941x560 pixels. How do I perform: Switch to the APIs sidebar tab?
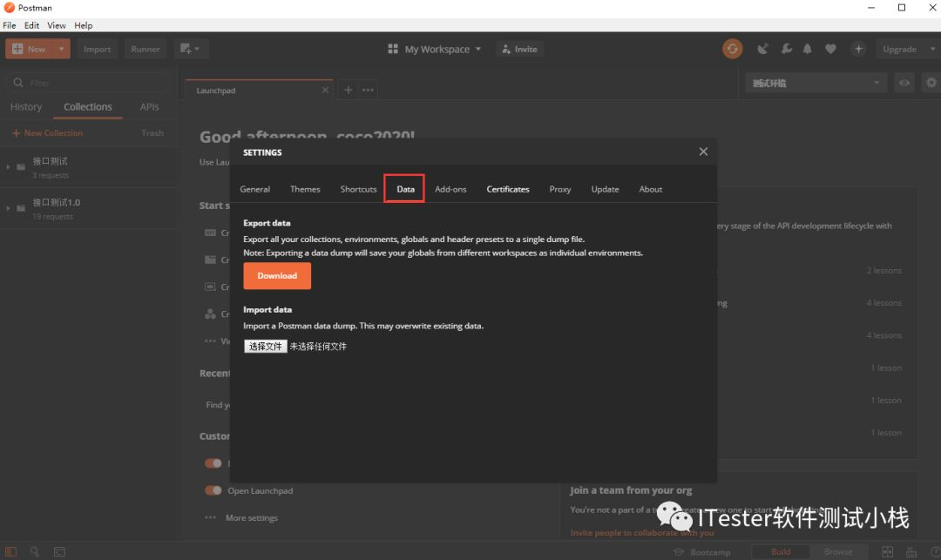coord(150,107)
